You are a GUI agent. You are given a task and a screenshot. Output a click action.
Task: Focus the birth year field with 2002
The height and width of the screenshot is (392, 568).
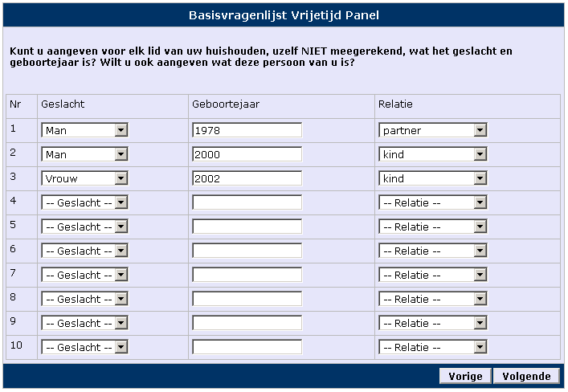247,178
